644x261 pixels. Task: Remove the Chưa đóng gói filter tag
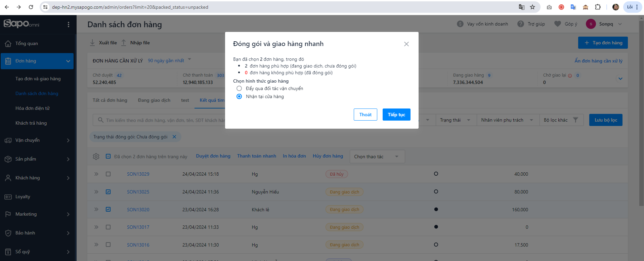coord(174,137)
